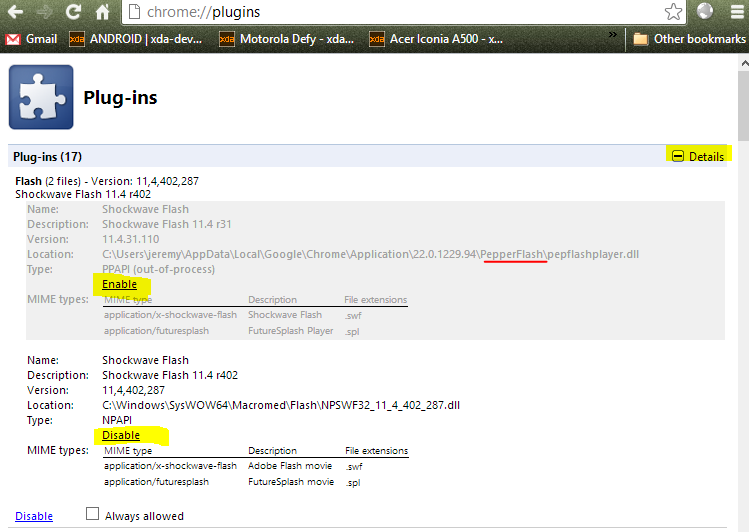Bookmark this page with the star icon
This screenshot has width=749, height=532.
click(x=673, y=11)
